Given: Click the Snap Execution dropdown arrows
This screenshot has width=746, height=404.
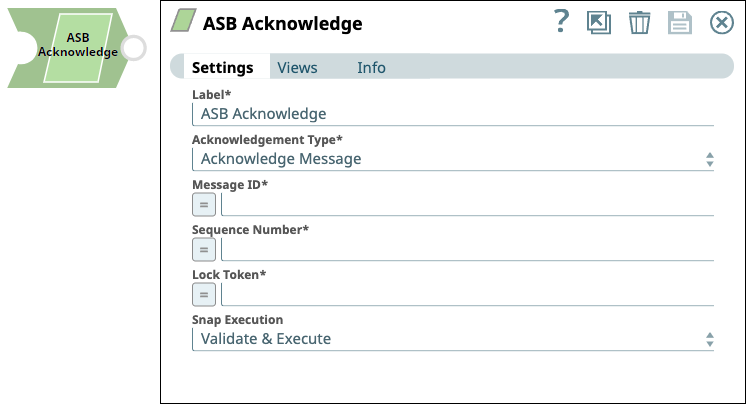Looking at the screenshot, I should 709,339.
